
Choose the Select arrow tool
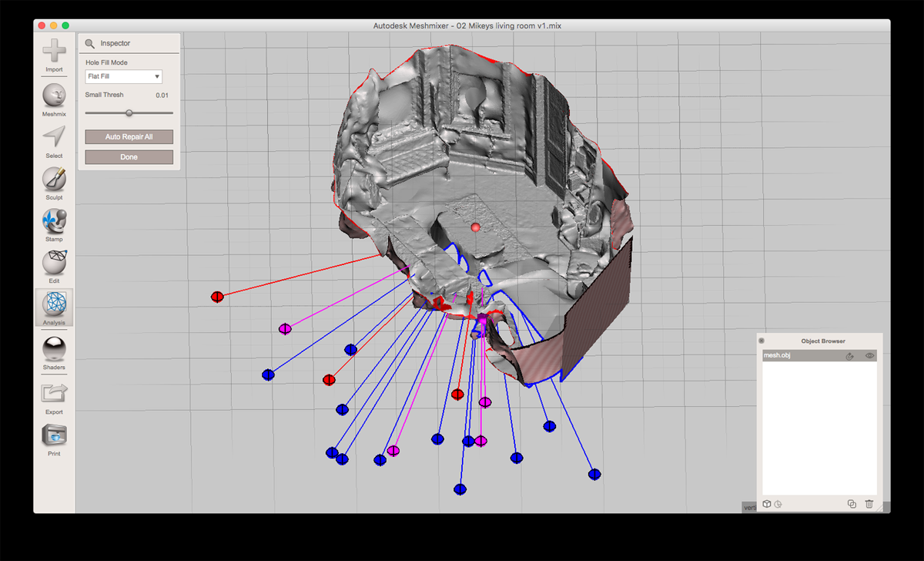(54, 137)
